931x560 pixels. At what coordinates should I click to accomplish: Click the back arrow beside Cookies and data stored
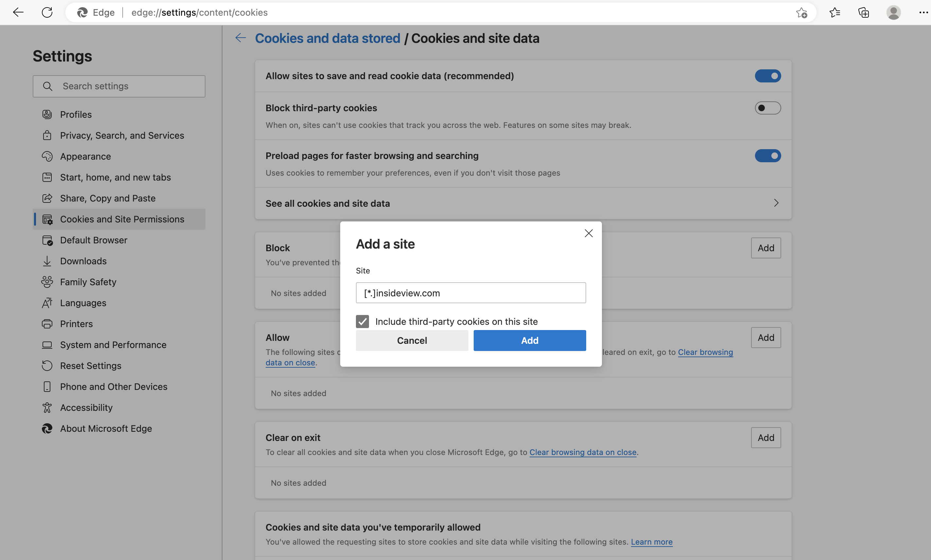[x=240, y=38]
